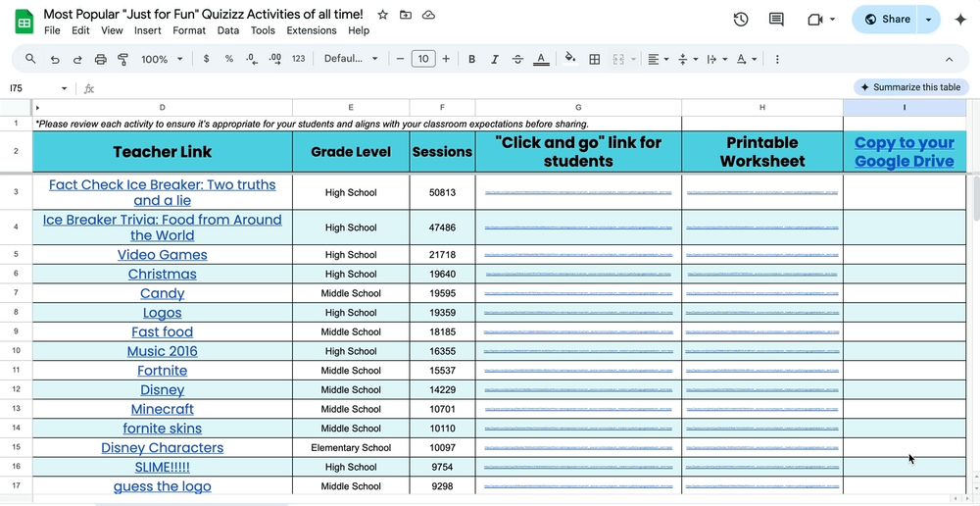Select the 50813 sessions cell
Viewport: 980px width, 506px height.
443,192
